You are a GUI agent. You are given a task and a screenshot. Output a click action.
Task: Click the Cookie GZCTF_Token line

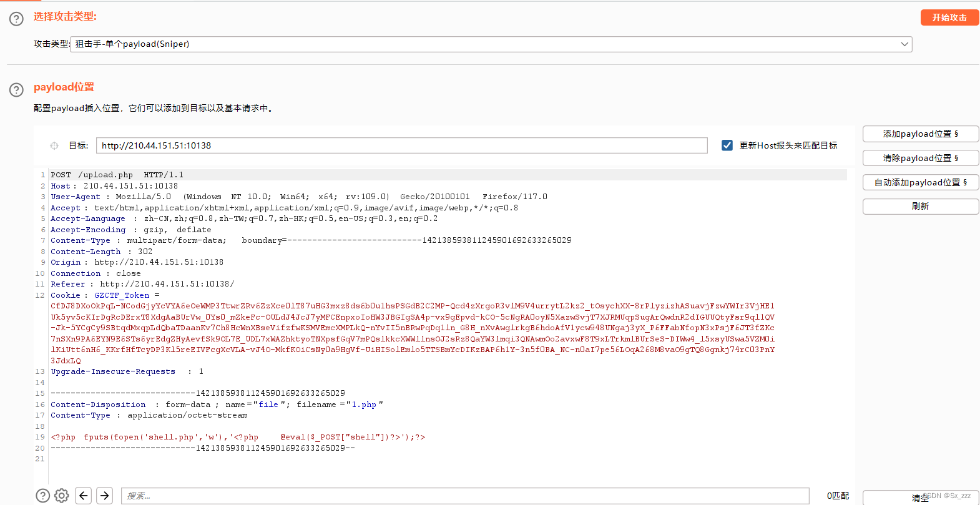pos(105,295)
